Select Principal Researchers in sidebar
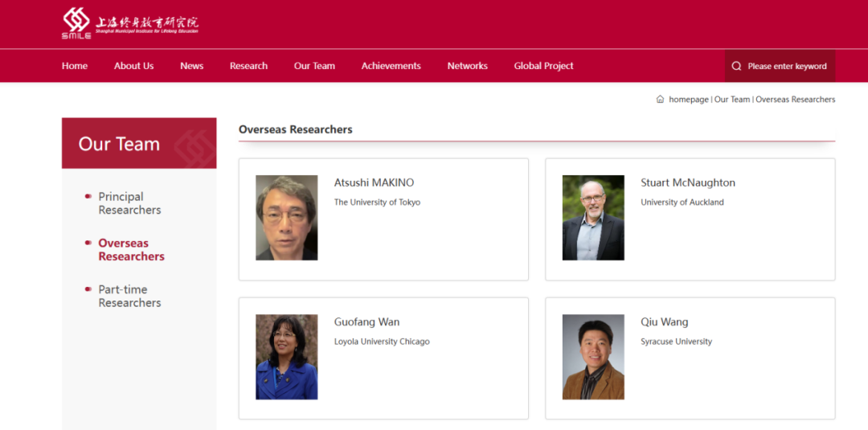868x430 pixels. (129, 203)
